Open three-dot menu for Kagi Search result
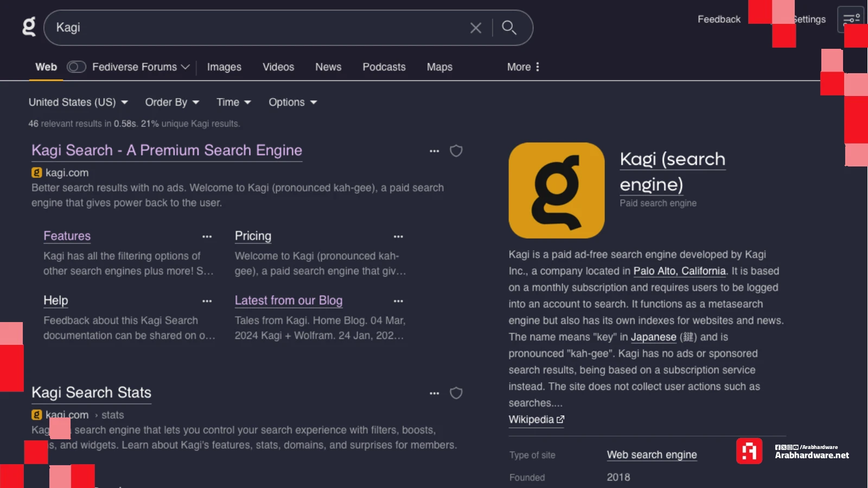Viewport: 868px width, 488px height. click(434, 151)
